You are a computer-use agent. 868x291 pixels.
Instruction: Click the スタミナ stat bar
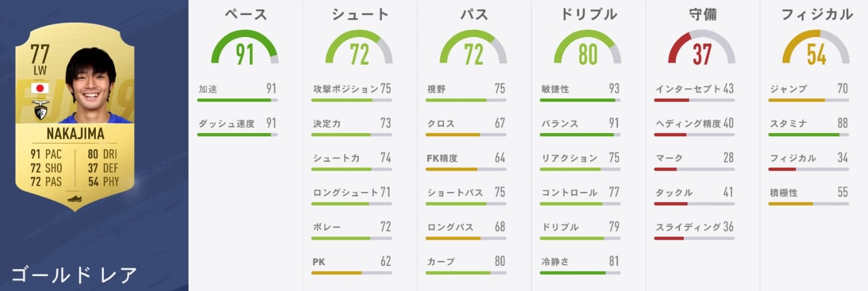[809, 135]
